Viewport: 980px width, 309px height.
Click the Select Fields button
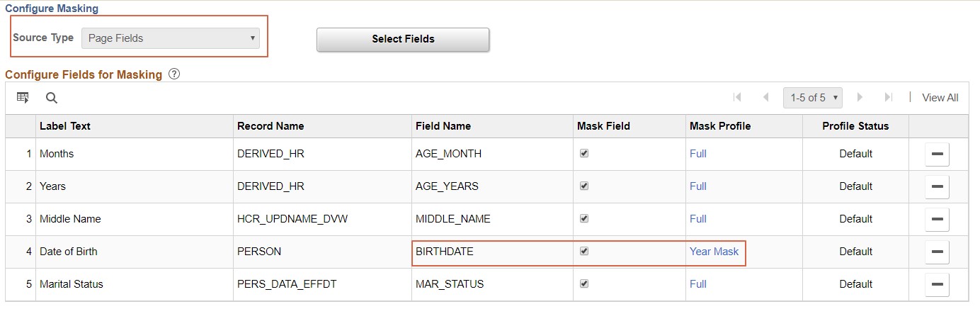[403, 40]
